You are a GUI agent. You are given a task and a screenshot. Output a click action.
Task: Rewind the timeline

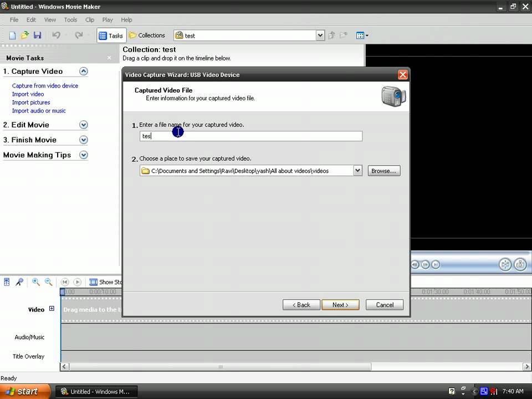pyautogui.click(x=65, y=282)
